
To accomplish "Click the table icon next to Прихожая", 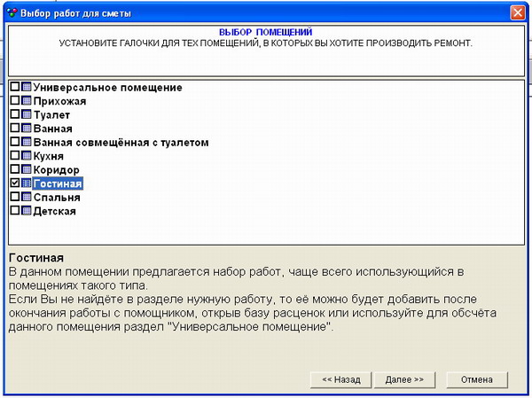I will click(x=26, y=100).
